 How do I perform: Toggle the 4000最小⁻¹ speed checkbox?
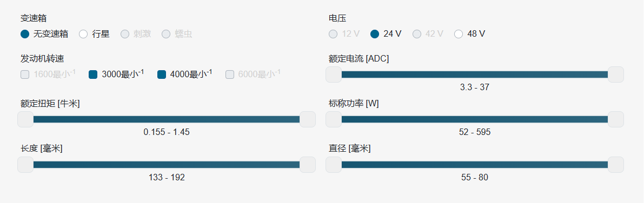162,74
